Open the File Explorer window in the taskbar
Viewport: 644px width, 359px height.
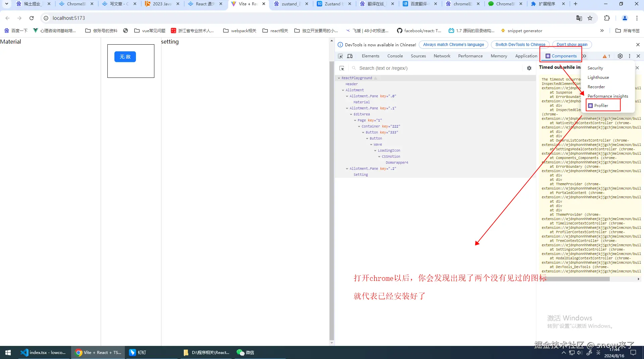(x=206, y=352)
